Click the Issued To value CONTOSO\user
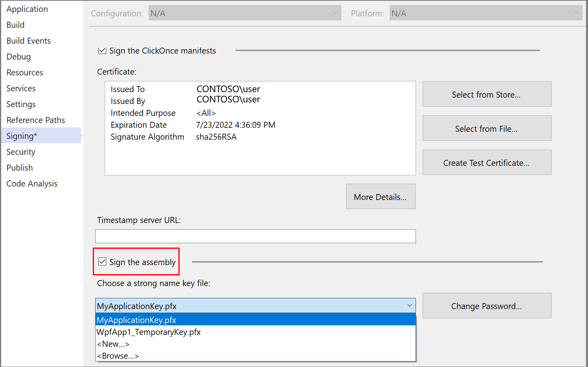The height and width of the screenshot is (367, 588). pyautogui.click(x=228, y=89)
